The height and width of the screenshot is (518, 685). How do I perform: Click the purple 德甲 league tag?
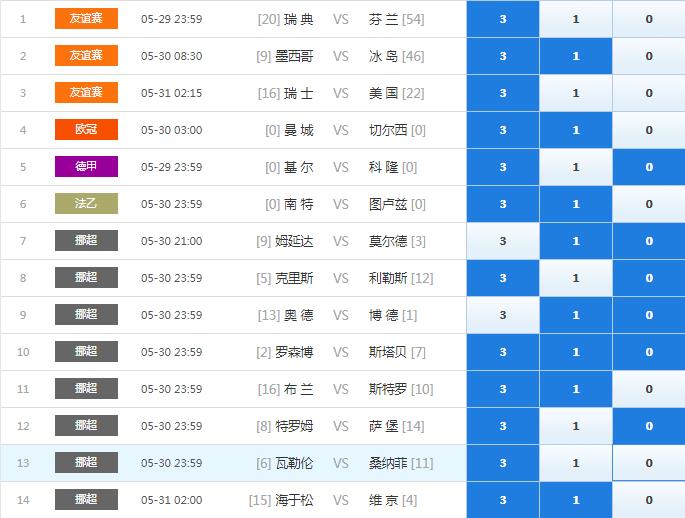86,167
